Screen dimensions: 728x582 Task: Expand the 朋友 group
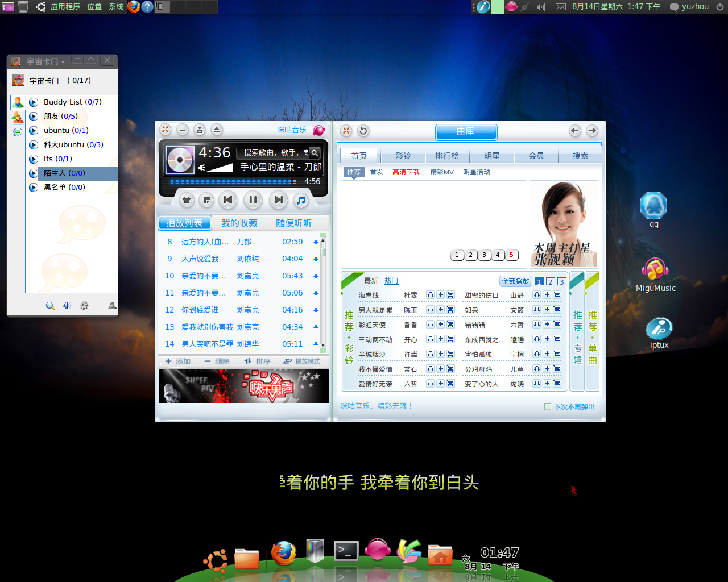(x=34, y=117)
